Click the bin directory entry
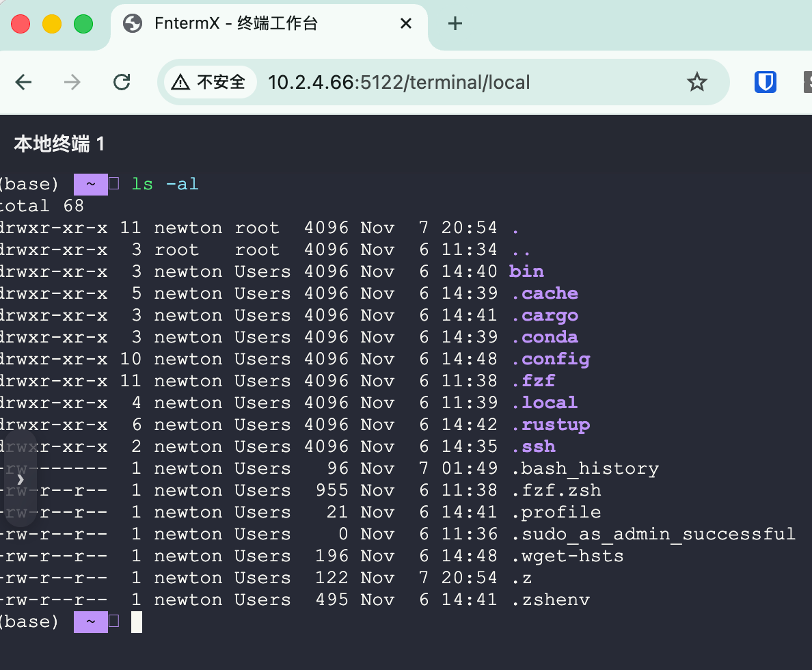Image resolution: width=812 pixels, height=670 pixels. [526, 271]
